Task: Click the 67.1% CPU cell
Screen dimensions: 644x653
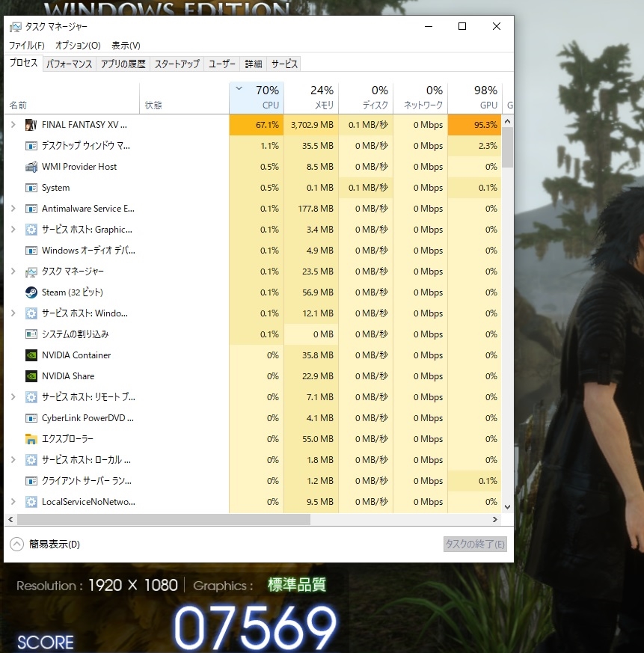Action: tap(257, 125)
